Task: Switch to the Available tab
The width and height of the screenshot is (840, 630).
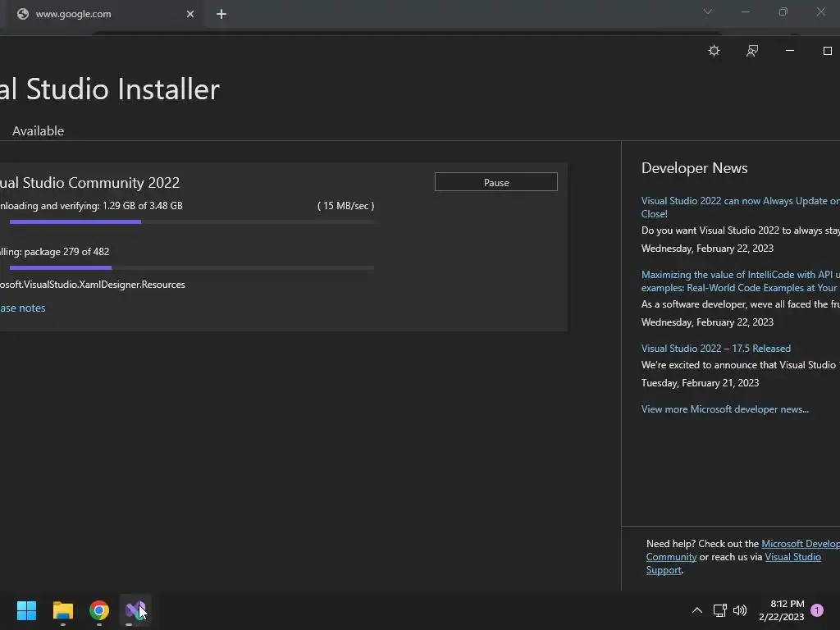Action: pyautogui.click(x=38, y=130)
